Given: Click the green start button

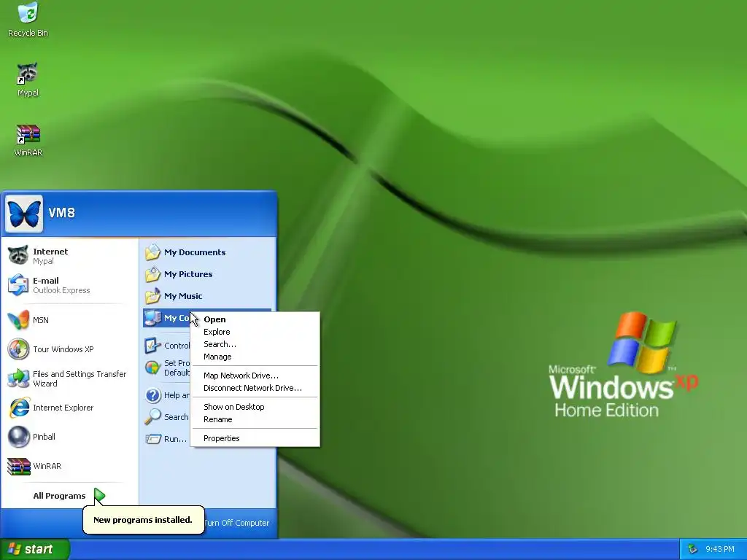Looking at the screenshot, I should [34, 550].
